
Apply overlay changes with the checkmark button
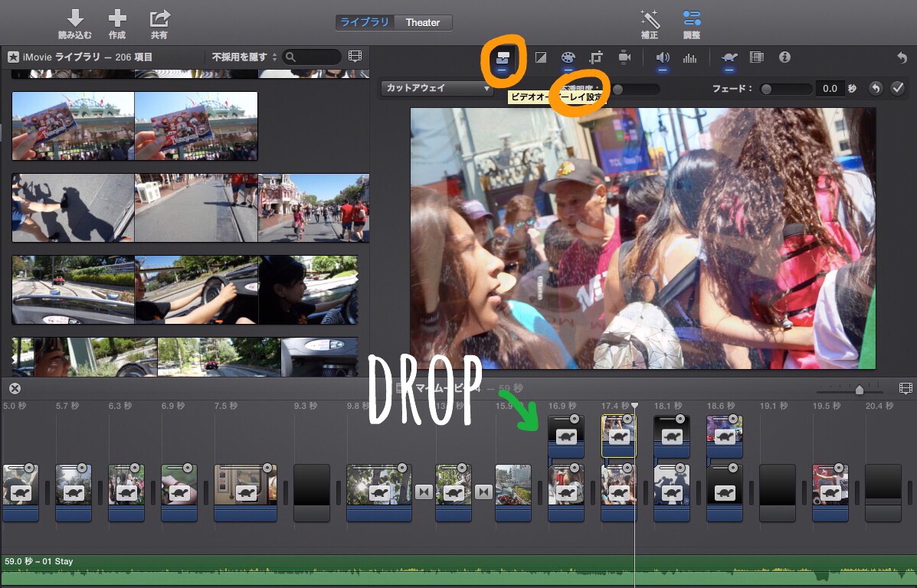(x=898, y=89)
